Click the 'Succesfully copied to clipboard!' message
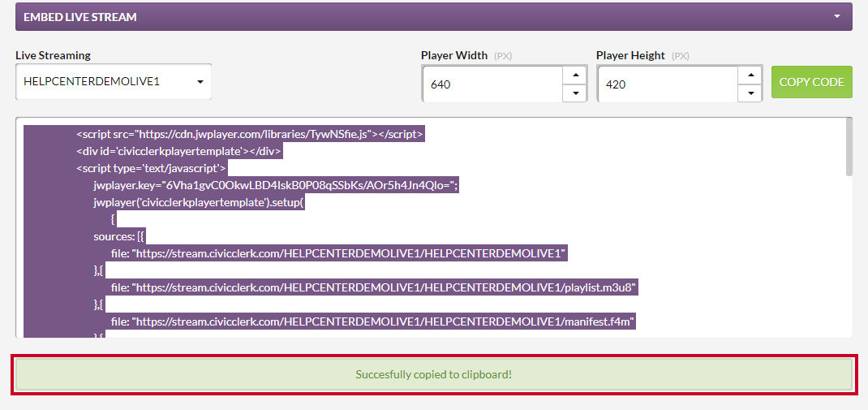 tap(434, 374)
